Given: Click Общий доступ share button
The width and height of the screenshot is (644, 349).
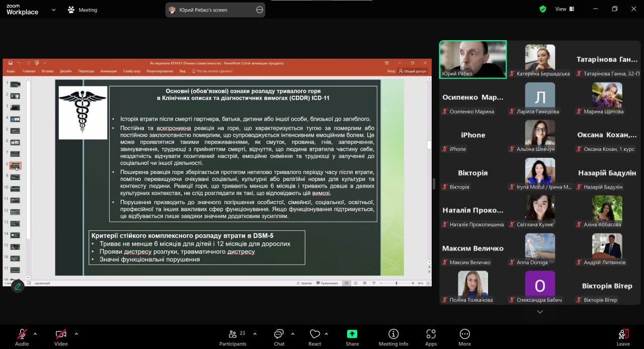Looking at the screenshot, I should pyautogui.click(x=413, y=71).
